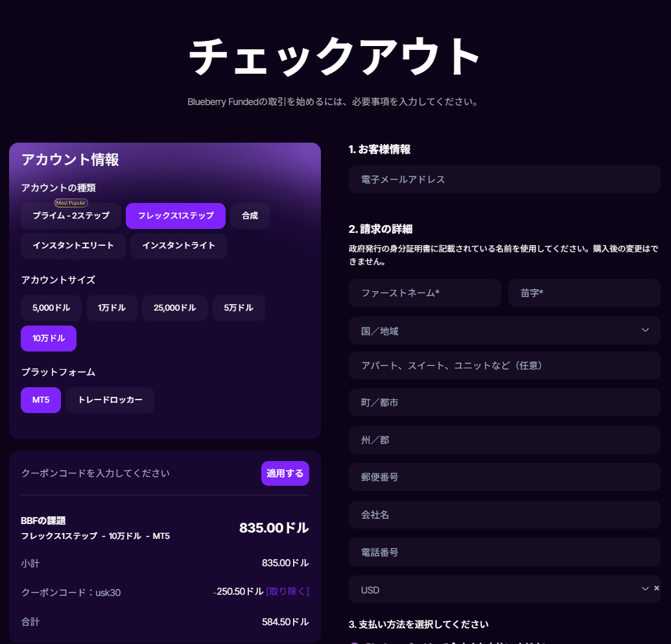671x644 pixels.
Task: Select フレックス1ステップ account type
Action: 176,216
